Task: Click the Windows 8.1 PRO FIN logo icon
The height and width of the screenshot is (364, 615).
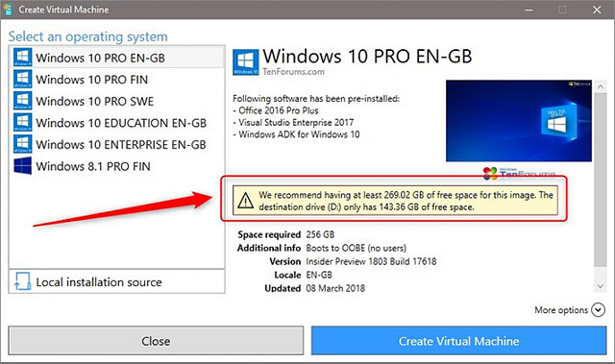Action: pyautogui.click(x=22, y=166)
